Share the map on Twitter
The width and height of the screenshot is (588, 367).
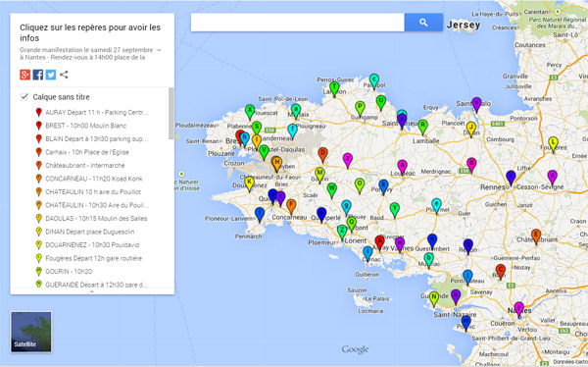51,75
